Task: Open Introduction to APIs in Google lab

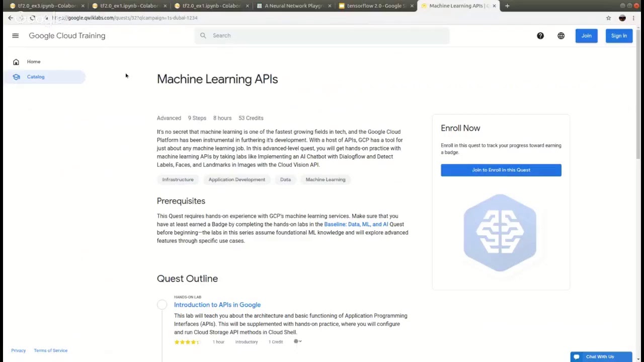Action: pos(217,305)
